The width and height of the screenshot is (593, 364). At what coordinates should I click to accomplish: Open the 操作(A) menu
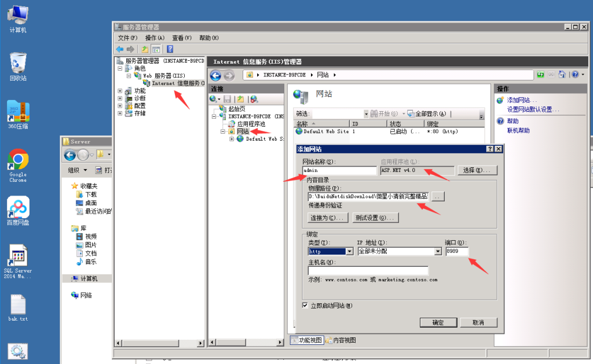click(155, 38)
